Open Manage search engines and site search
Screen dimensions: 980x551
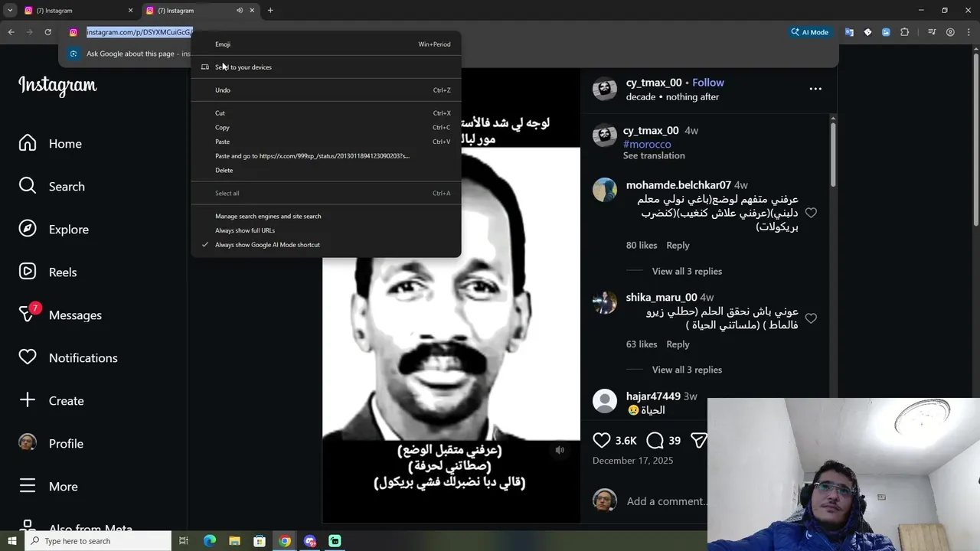click(x=325, y=217)
